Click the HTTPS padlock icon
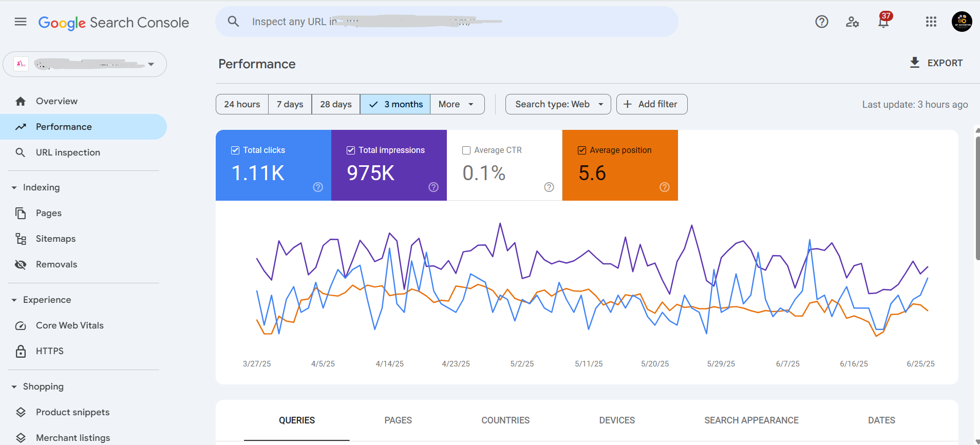This screenshot has width=980, height=445. coord(21,351)
